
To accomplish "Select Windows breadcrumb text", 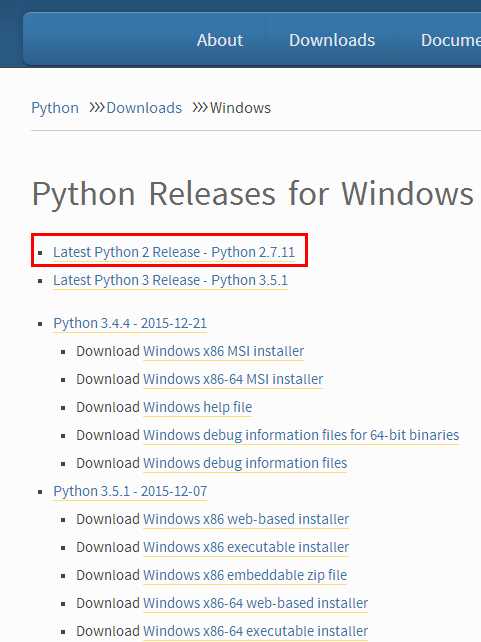I will 240,108.
